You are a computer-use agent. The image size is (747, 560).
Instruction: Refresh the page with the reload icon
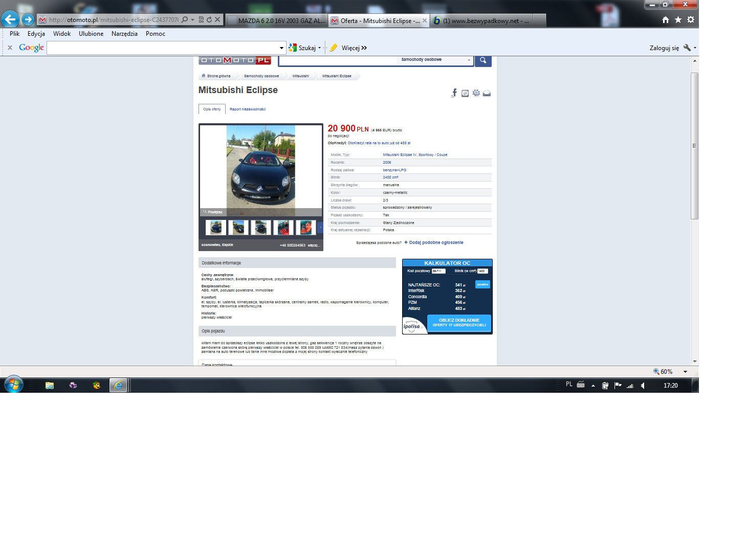point(209,19)
